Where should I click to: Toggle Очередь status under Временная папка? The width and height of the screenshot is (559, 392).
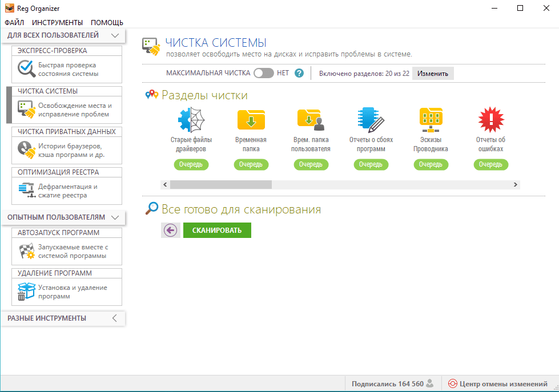251,164
